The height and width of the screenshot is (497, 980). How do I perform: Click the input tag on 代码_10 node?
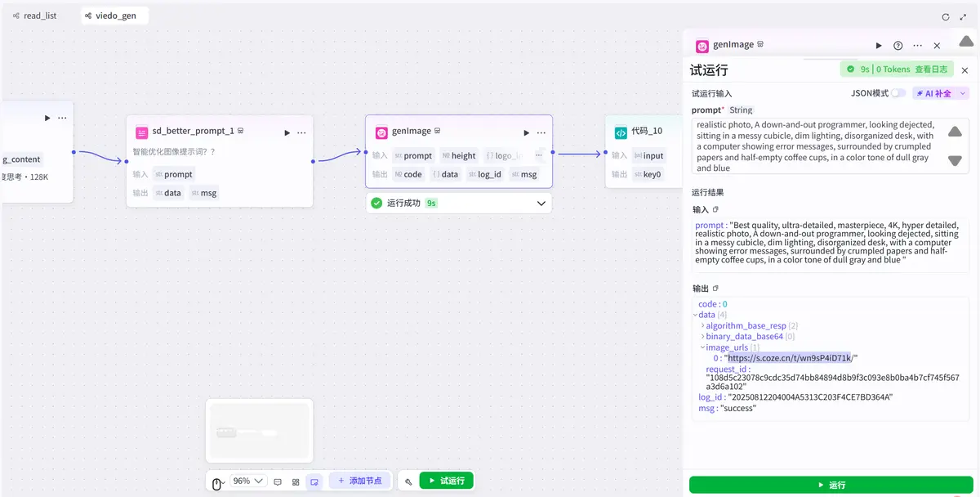coord(649,155)
